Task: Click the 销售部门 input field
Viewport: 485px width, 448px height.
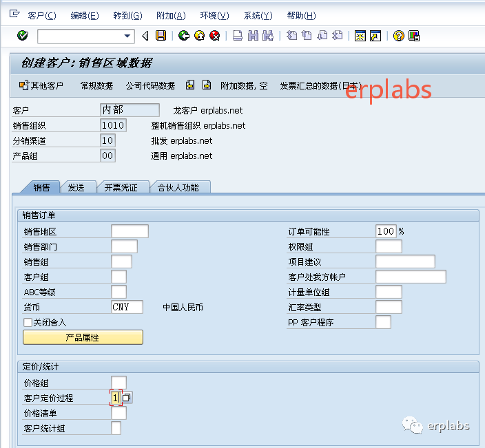Action: [x=124, y=246]
